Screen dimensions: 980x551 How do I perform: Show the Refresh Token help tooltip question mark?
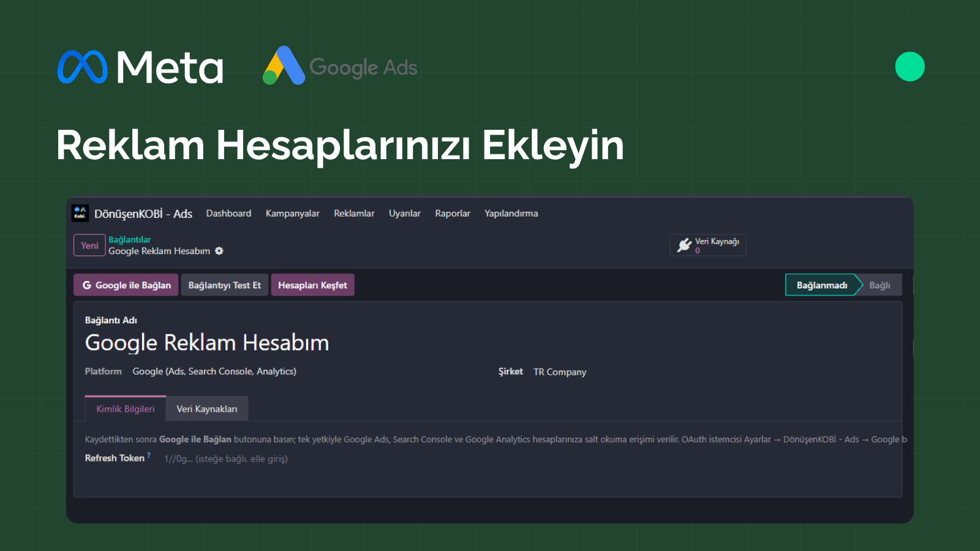(149, 455)
